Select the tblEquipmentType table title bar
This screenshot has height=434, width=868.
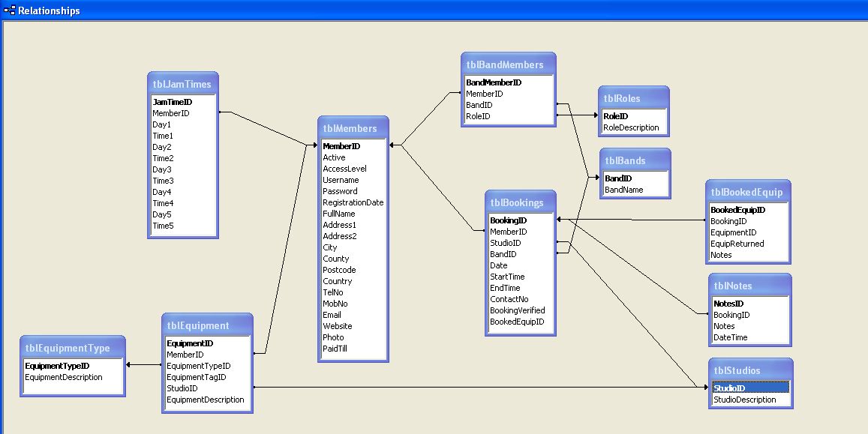(x=73, y=349)
